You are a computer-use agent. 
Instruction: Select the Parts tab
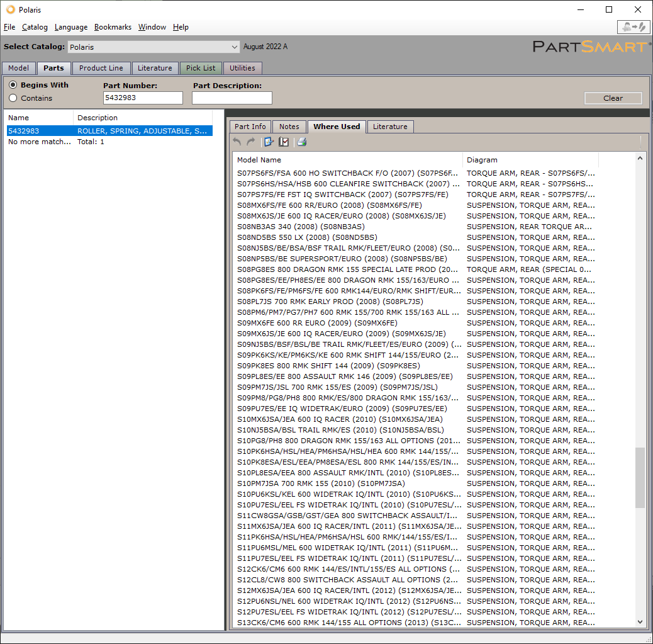[53, 68]
